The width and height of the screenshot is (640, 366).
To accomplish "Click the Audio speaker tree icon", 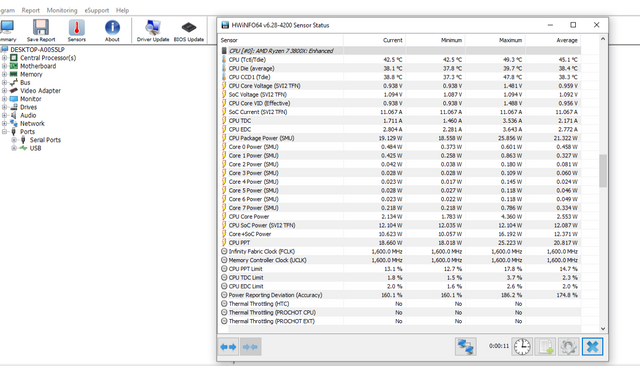I will [14, 115].
